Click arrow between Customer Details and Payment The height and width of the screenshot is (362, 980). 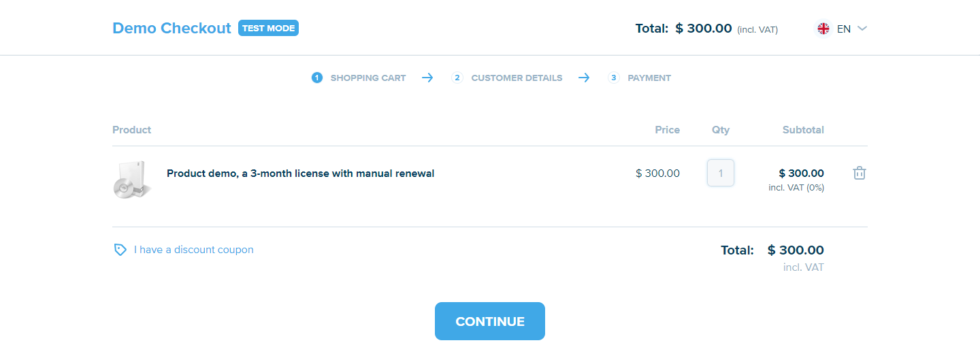tap(584, 78)
